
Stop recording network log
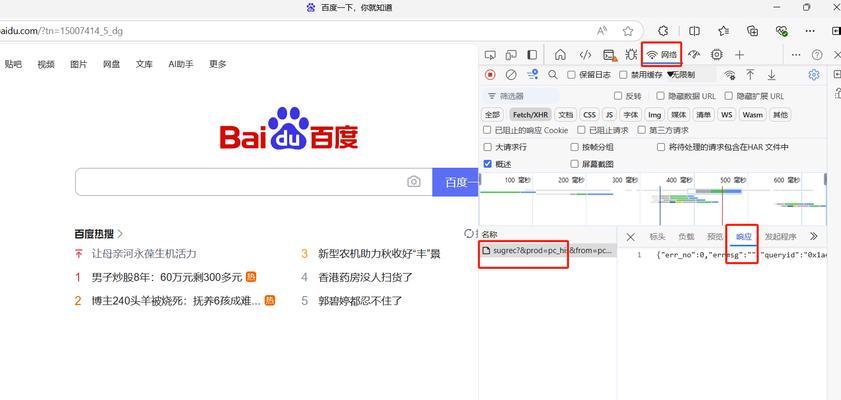[x=490, y=75]
